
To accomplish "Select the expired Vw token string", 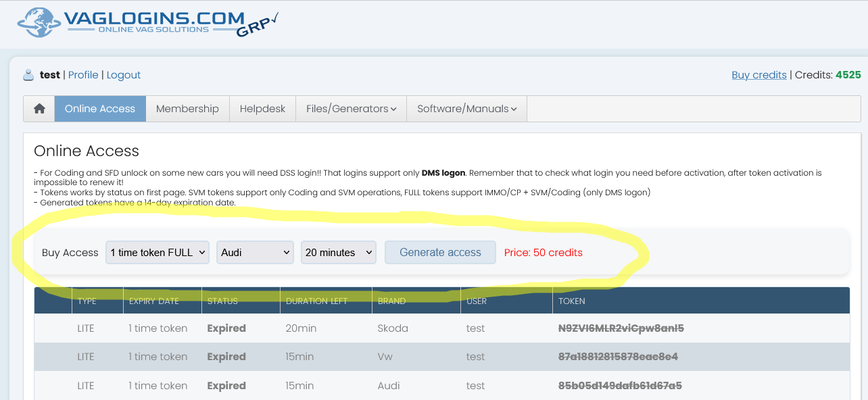I will pos(617,357).
